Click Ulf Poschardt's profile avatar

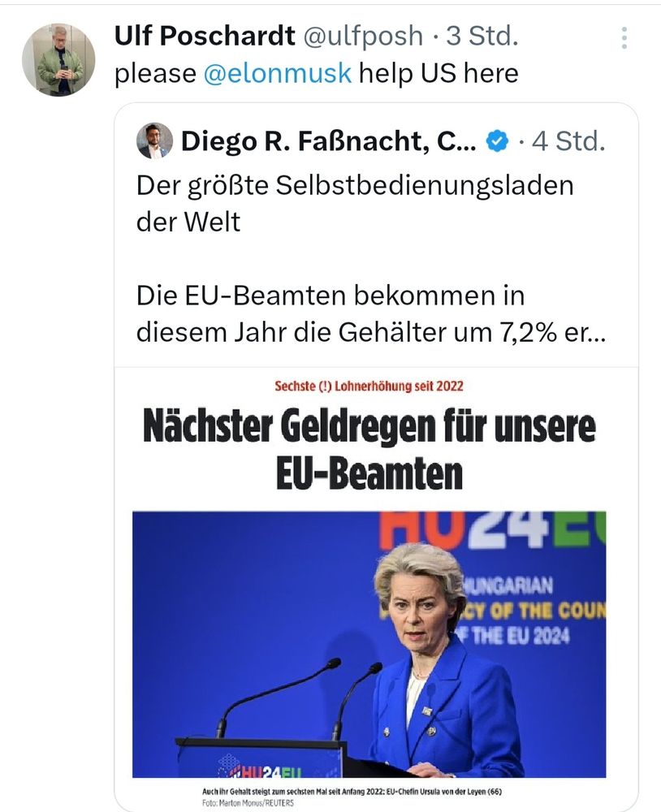58,59
